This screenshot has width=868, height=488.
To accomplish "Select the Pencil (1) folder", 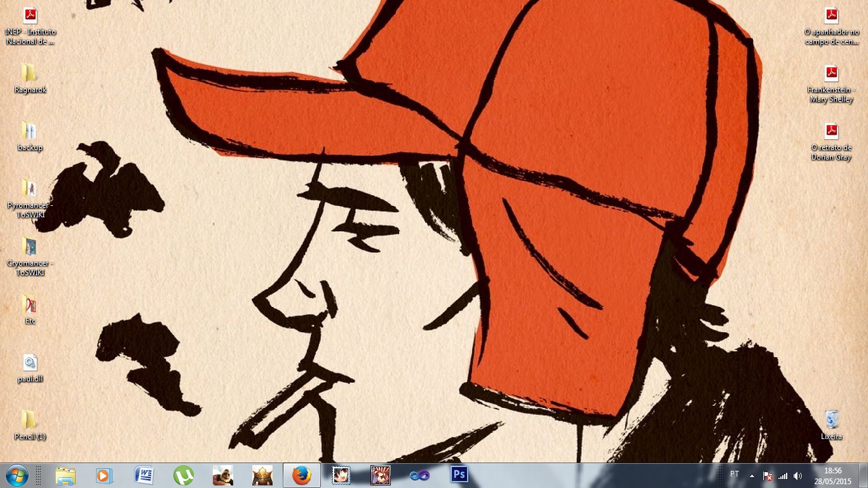I will tap(30, 425).
